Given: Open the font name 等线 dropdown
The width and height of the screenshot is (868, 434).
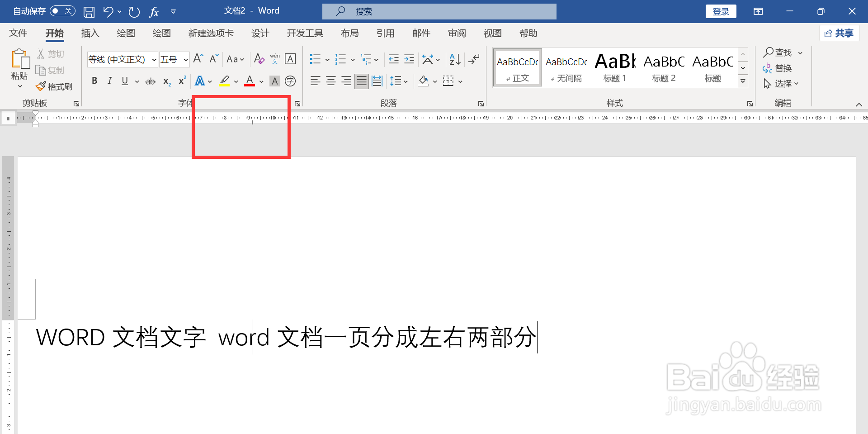Looking at the screenshot, I should point(154,59).
